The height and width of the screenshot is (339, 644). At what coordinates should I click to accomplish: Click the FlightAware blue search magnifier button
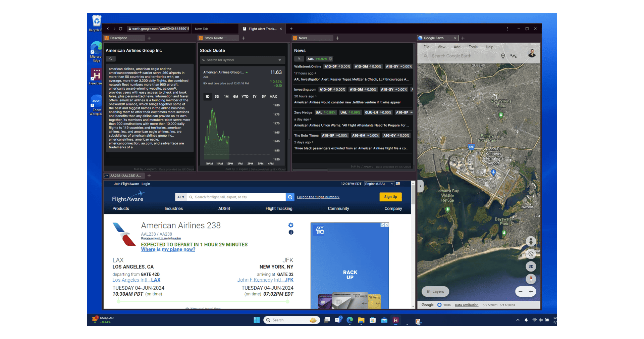(290, 197)
